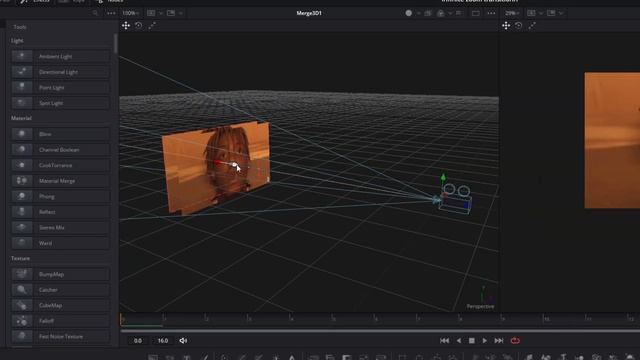The height and width of the screenshot is (360, 640).
Task: Select the Camera3D object in viewport
Action: (x=454, y=200)
